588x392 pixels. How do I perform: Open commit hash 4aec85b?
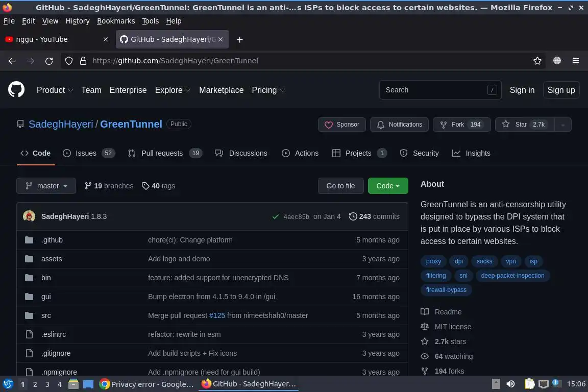pyautogui.click(x=296, y=217)
